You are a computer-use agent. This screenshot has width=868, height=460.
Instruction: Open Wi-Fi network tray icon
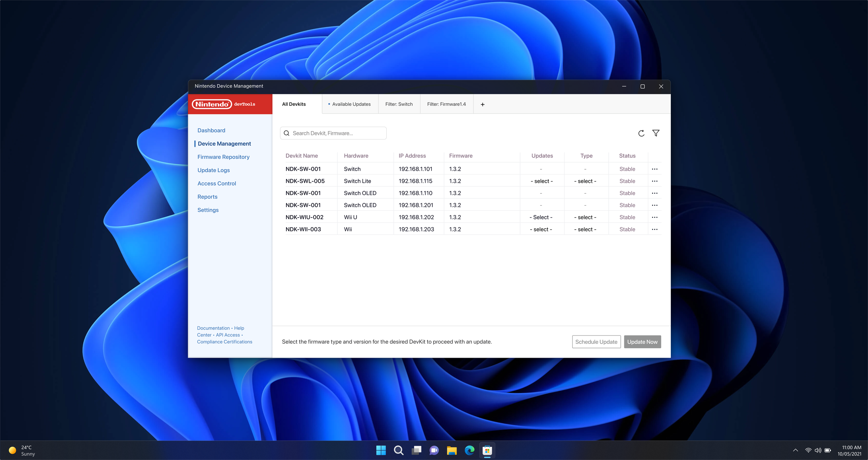pos(808,450)
